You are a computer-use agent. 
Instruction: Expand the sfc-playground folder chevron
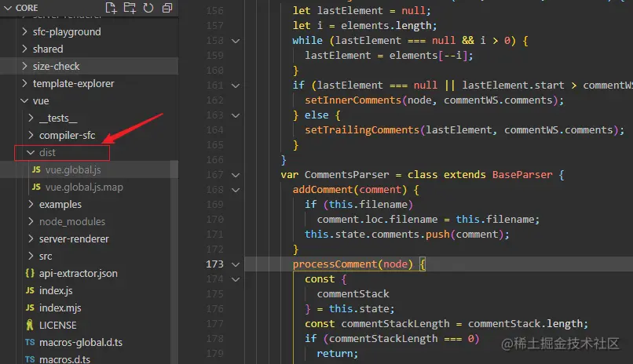pyautogui.click(x=24, y=31)
